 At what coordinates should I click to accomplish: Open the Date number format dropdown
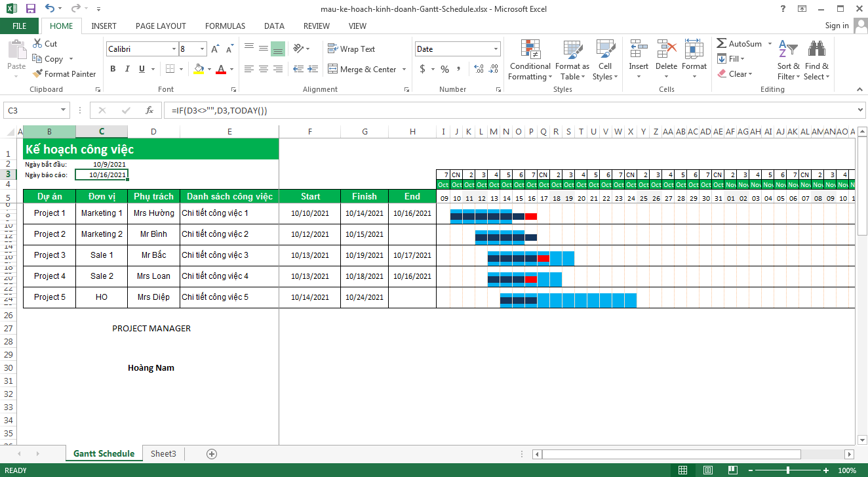[496, 49]
